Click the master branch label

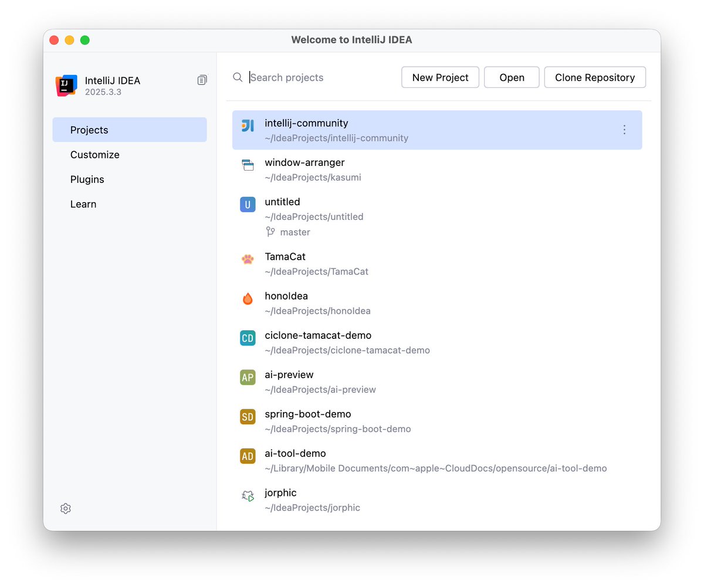[x=295, y=232]
